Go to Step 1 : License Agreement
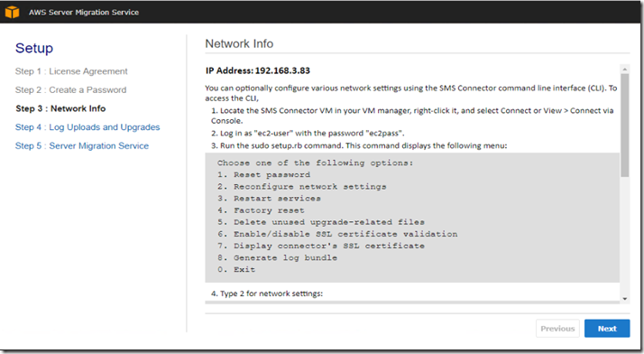The image size is (644, 354). coord(71,71)
